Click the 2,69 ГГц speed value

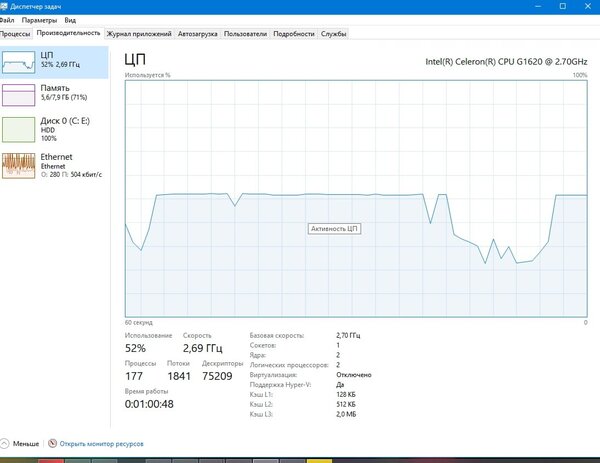pos(202,348)
